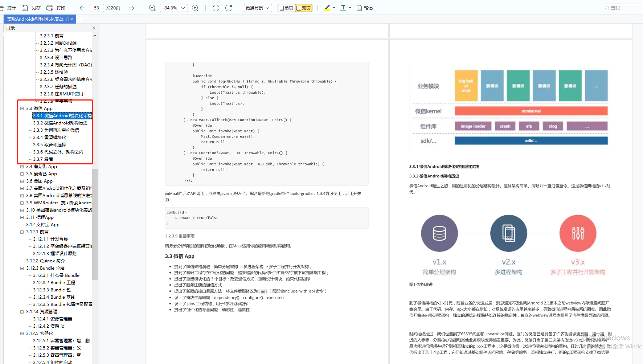This screenshot has width=643, height=364.
Task: Open outline entry 3.2.3.1 前言
Action: point(52,36)
